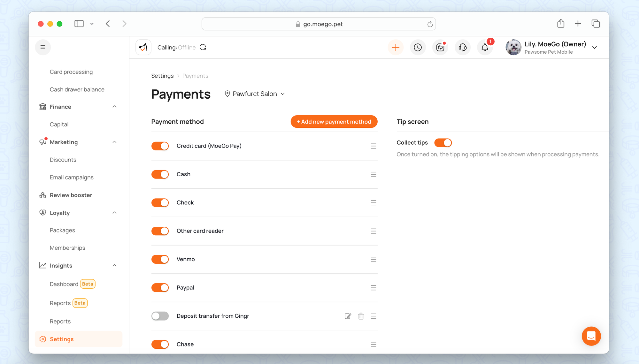Collapse the Marketing sidebar section
The height and width of the screenshot is (364, 639).
click(x=114, y=142)
